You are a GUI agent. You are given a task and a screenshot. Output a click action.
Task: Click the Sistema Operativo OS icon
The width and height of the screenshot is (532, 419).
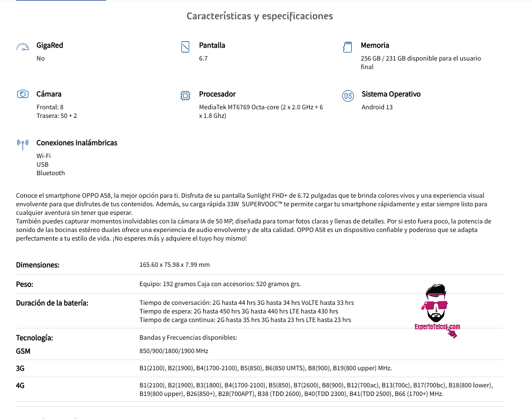[348, 96]
